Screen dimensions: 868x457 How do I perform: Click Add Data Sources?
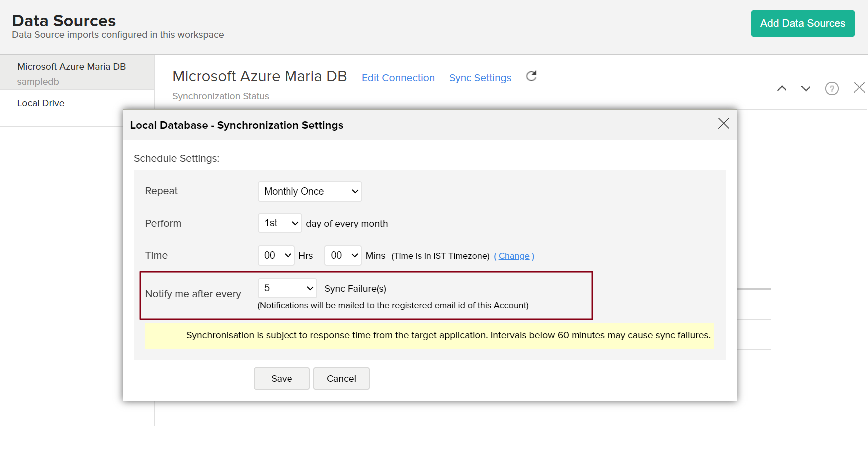pyautogui.click(x=803, y=23)
